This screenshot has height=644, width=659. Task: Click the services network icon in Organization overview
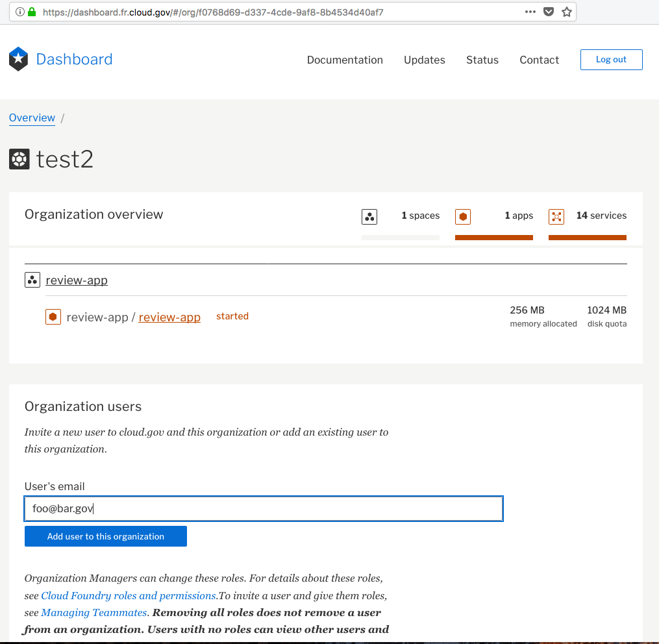(556, 216)
